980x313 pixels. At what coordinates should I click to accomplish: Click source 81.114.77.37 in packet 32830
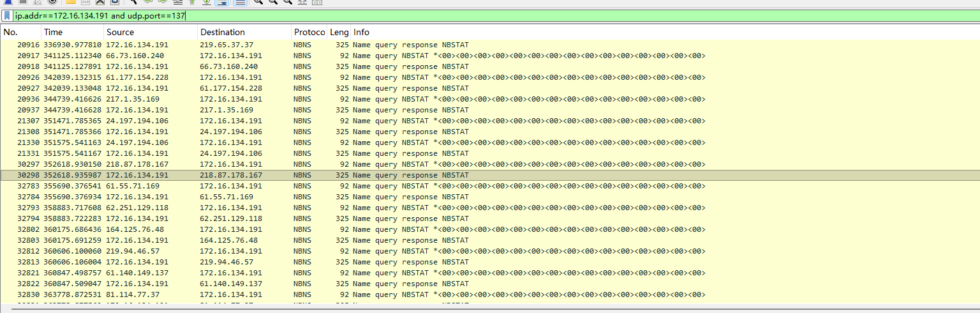133,294
